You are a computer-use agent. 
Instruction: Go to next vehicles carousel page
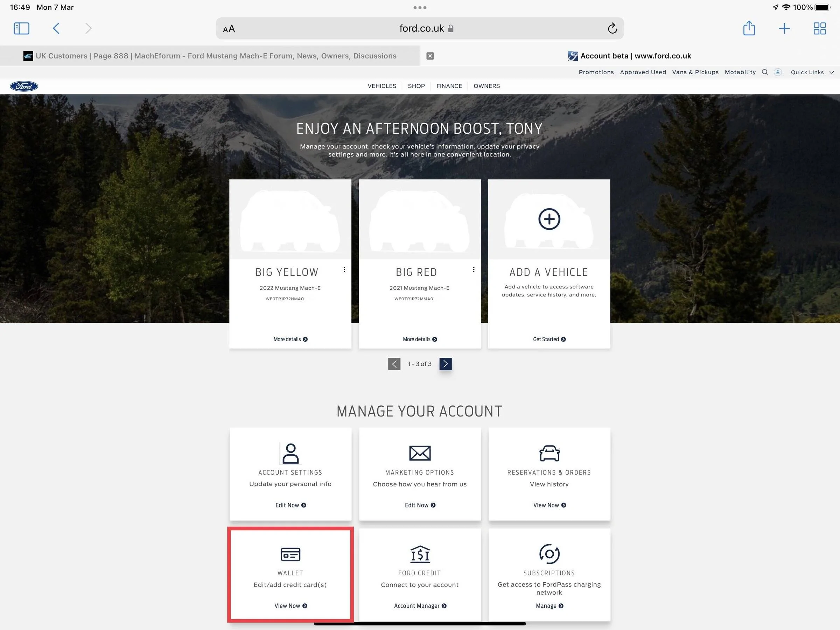click(446, 364)
